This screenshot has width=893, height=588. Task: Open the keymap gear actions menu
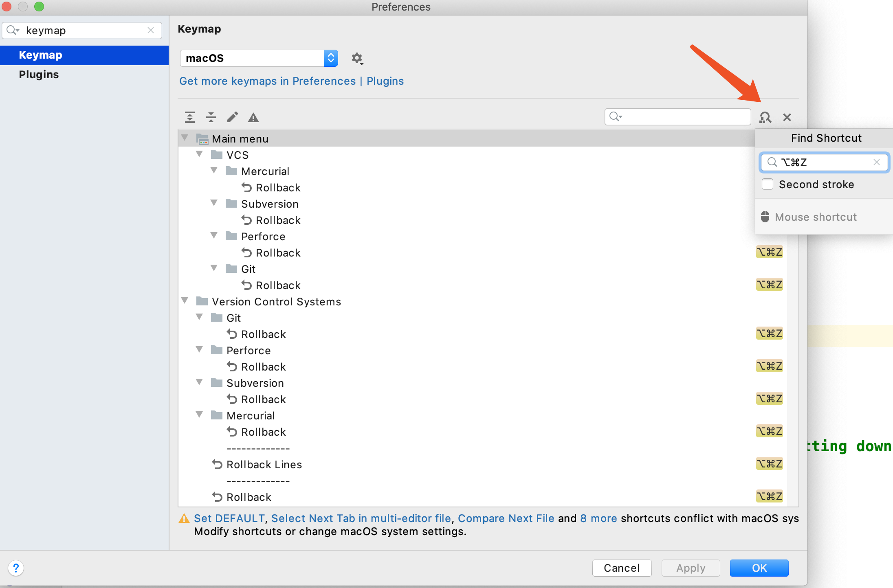(357, 58)
